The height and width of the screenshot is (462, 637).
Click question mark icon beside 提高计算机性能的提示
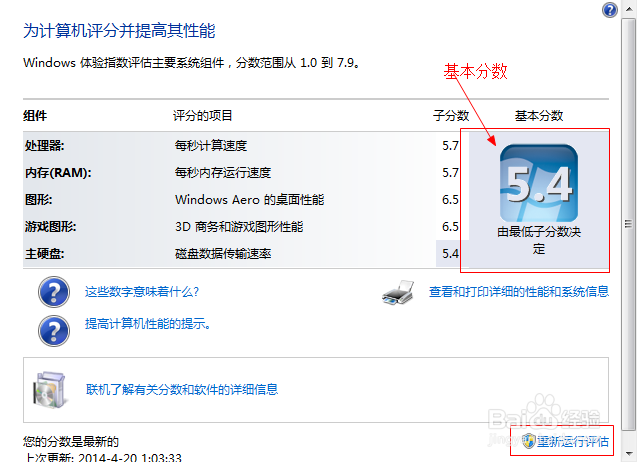(54, 331)
